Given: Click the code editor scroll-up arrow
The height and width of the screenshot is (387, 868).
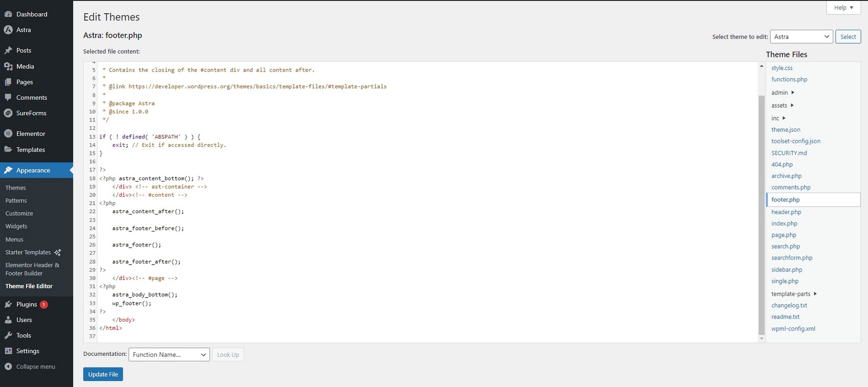Looking at the screenshot, I should tap(762, 66).
